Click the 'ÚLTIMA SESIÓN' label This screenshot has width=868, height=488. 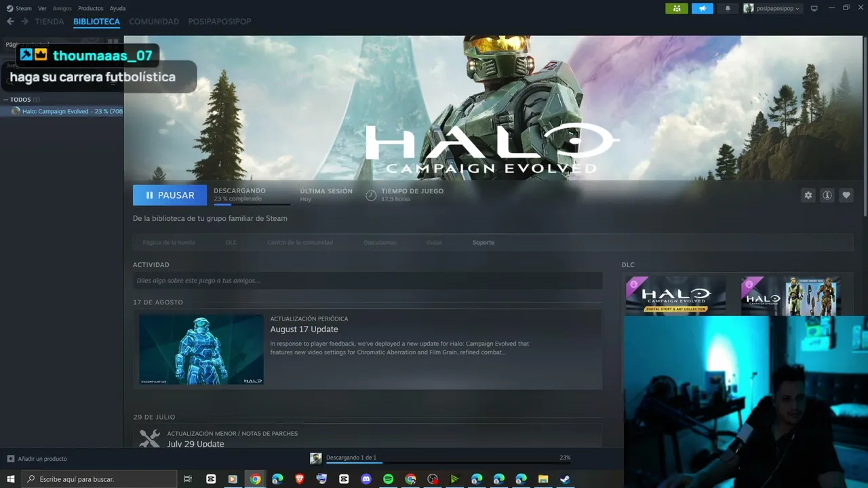[326, 191]
